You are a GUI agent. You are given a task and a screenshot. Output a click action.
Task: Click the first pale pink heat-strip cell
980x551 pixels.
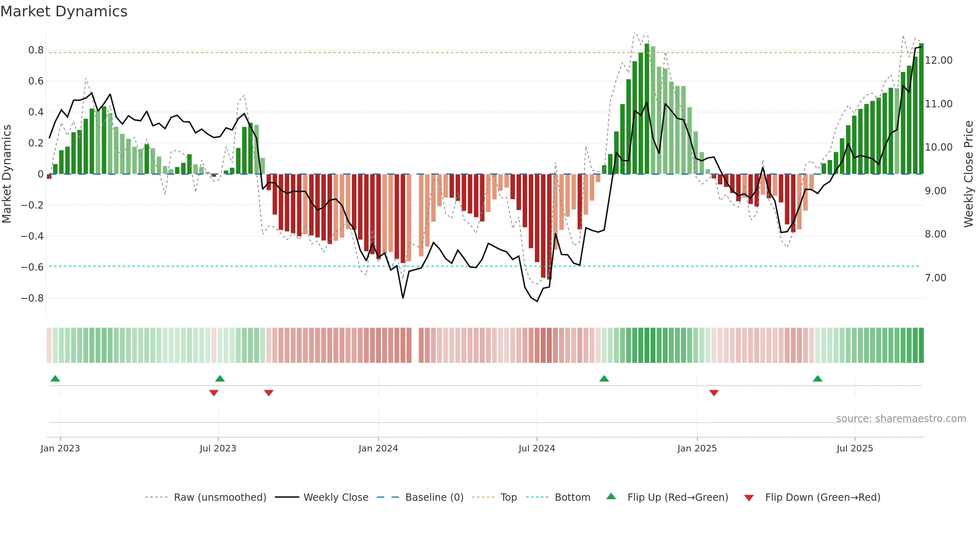pyautogui.click(x=49, y=345)
